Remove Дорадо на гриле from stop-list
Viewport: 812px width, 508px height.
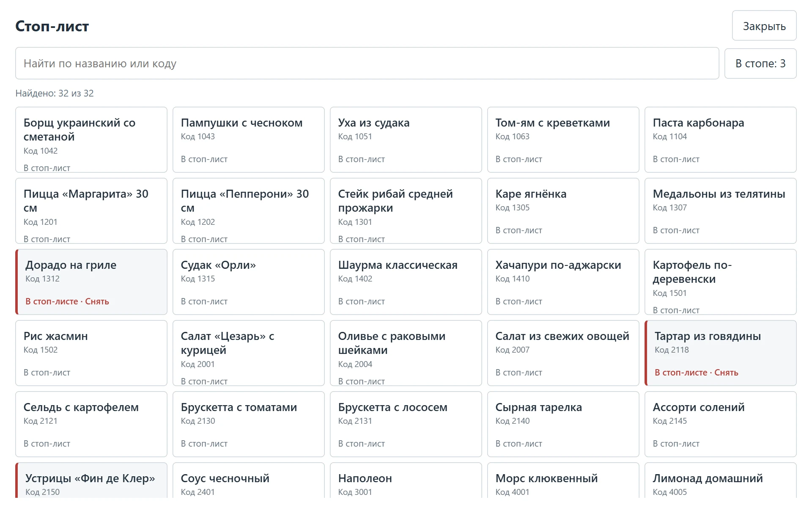tap(91, 282)
